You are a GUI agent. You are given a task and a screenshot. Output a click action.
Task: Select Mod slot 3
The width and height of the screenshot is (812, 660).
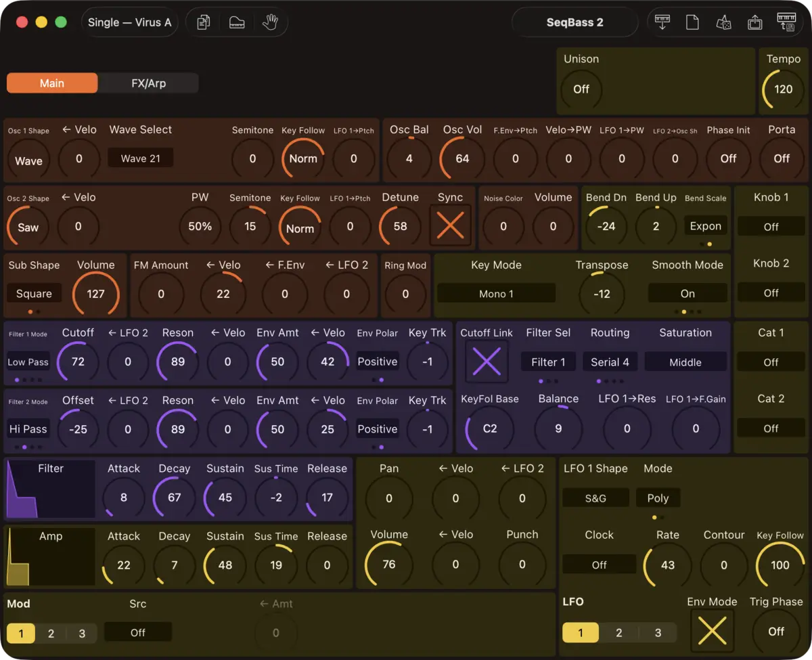click(82, 634)
